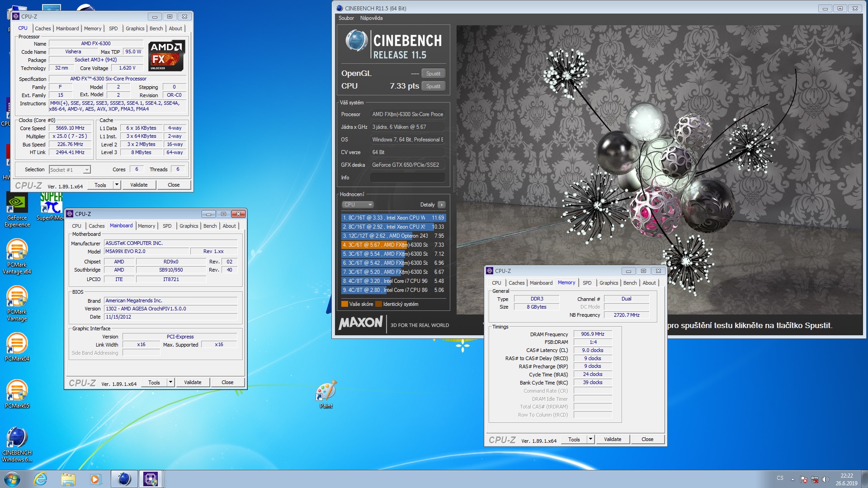Open CPU-Z Memory window title icon menu
Screen dimensions: 868x488
pyautogui.click(x=490, y=271)
